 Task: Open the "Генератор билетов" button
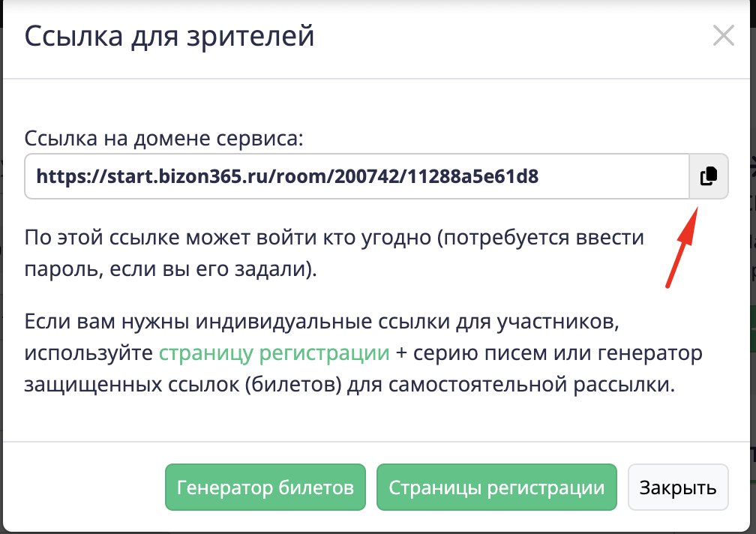click(x=265, y=488)
